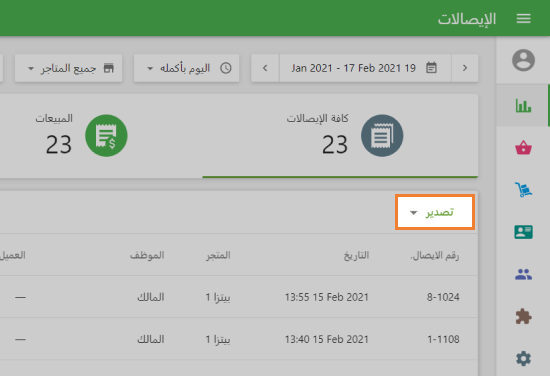Open receipt number 1-1108

(443, 339)
